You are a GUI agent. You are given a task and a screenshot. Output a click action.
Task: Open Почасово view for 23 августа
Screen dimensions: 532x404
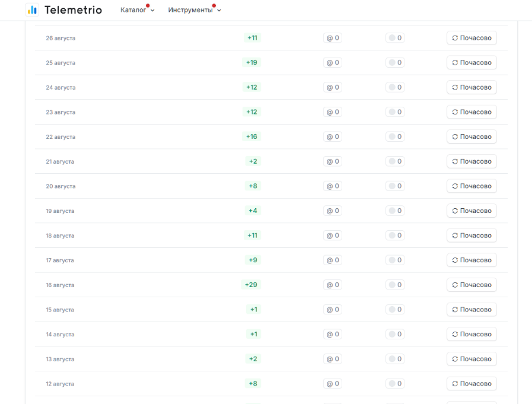pyautogui.click(x=472, y=112)
